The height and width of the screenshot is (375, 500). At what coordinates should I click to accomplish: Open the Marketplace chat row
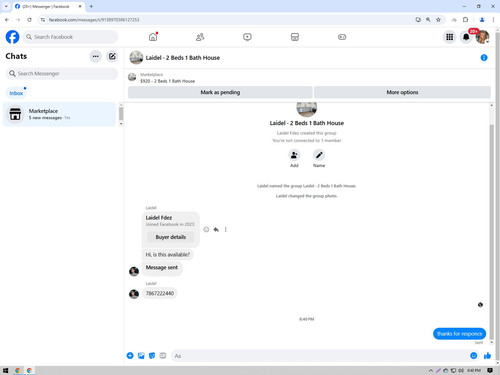click(x=59, y=114)
